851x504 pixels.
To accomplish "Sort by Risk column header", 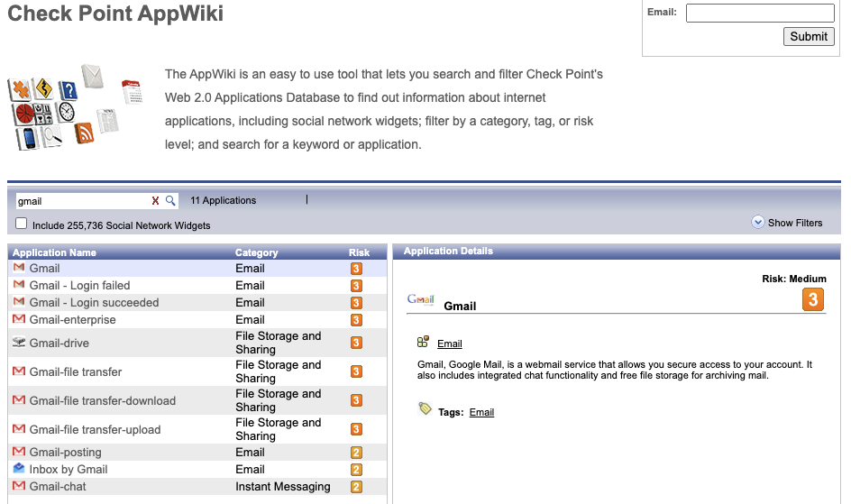I will pos(359,252).
